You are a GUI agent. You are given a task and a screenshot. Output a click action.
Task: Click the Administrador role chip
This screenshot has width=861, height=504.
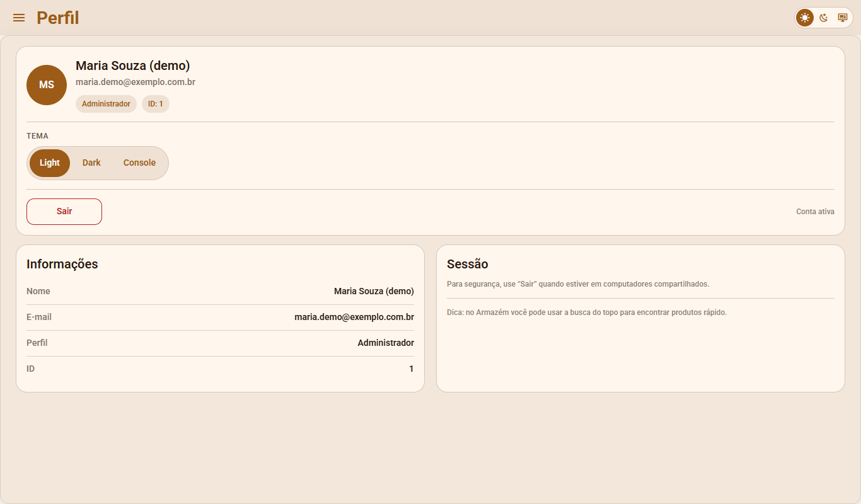(x=106, y=104)
